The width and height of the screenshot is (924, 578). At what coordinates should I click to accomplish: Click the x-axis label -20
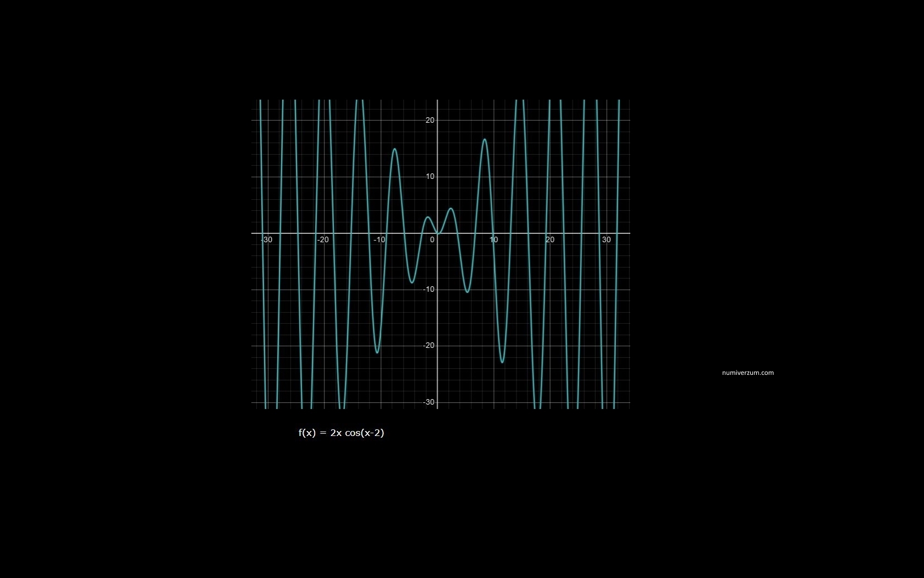pos(323,239)
